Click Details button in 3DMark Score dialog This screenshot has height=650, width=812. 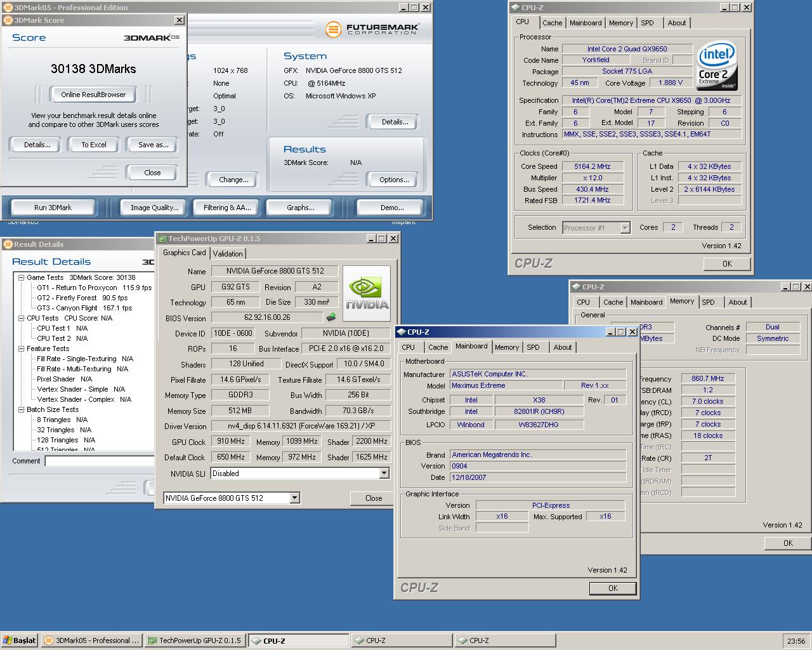(37, 145)
